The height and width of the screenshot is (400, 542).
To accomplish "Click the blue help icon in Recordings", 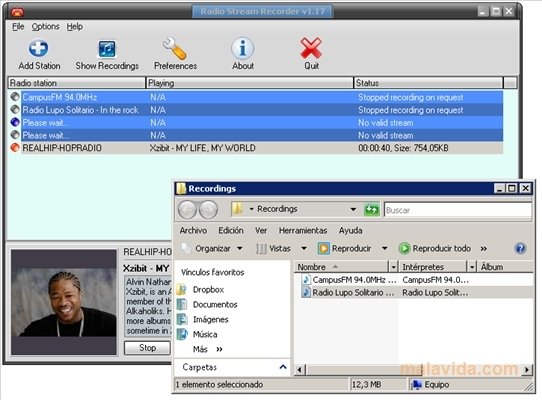I will click(520, 248).
